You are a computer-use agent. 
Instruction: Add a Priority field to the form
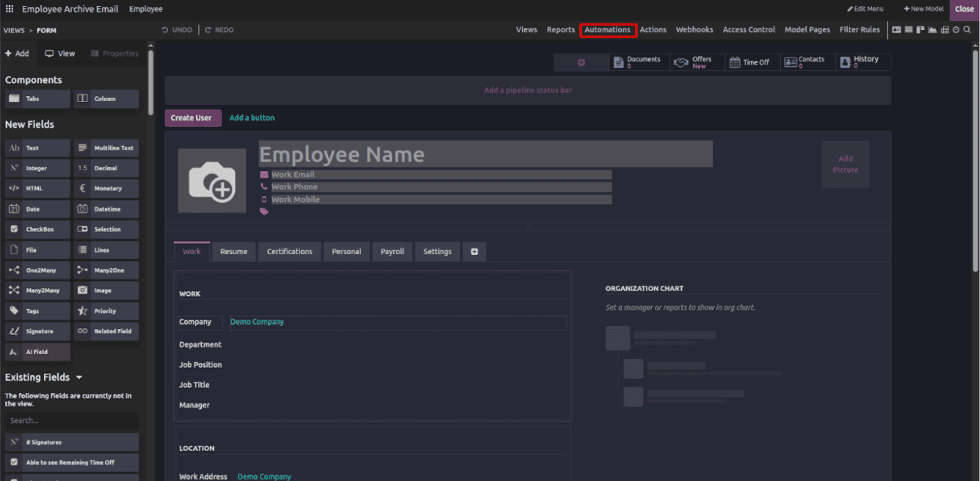106,311
